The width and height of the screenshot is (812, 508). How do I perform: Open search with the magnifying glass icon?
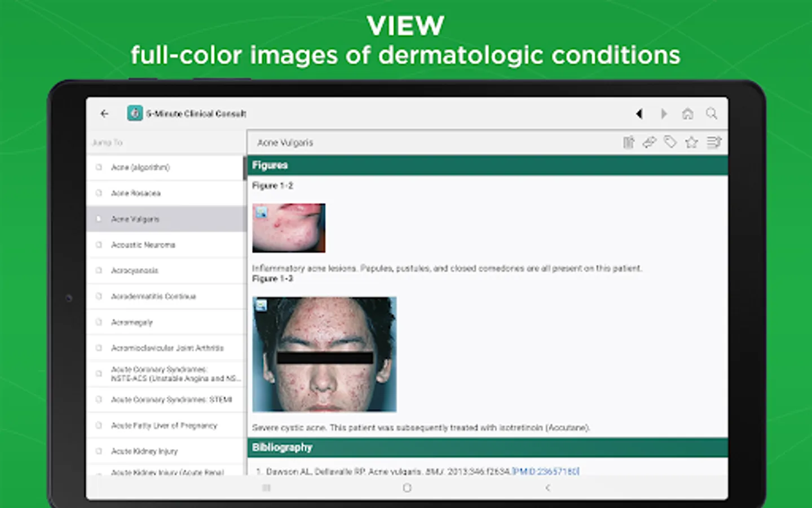(712, 113)
